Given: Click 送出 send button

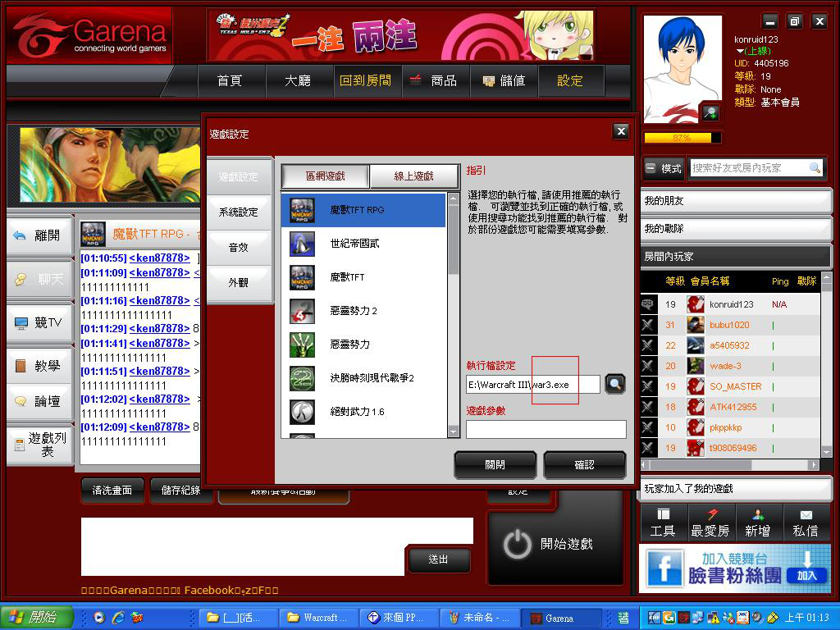Looking at the screenshot, I should [438, 559].
